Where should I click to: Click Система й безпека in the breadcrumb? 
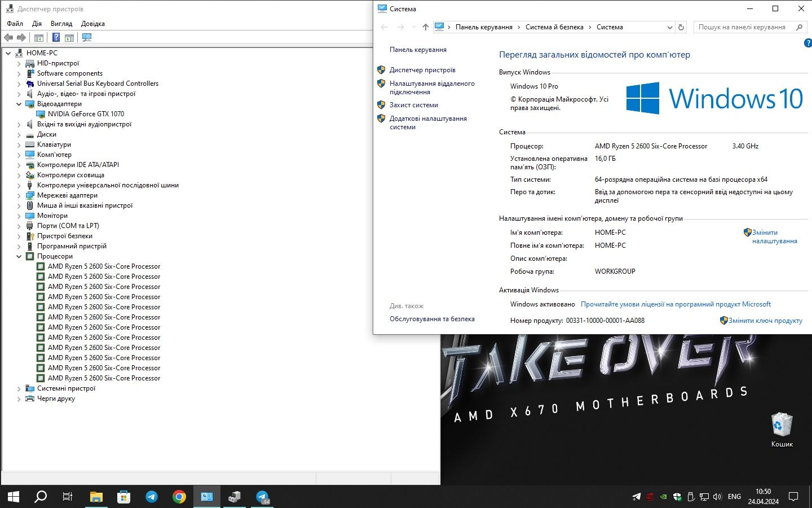pos(554,27)
